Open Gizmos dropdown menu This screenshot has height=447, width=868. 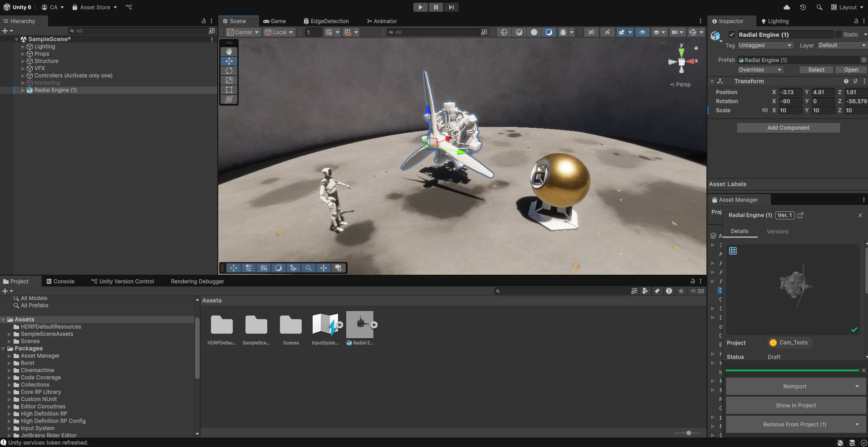[x=701, y=32]
